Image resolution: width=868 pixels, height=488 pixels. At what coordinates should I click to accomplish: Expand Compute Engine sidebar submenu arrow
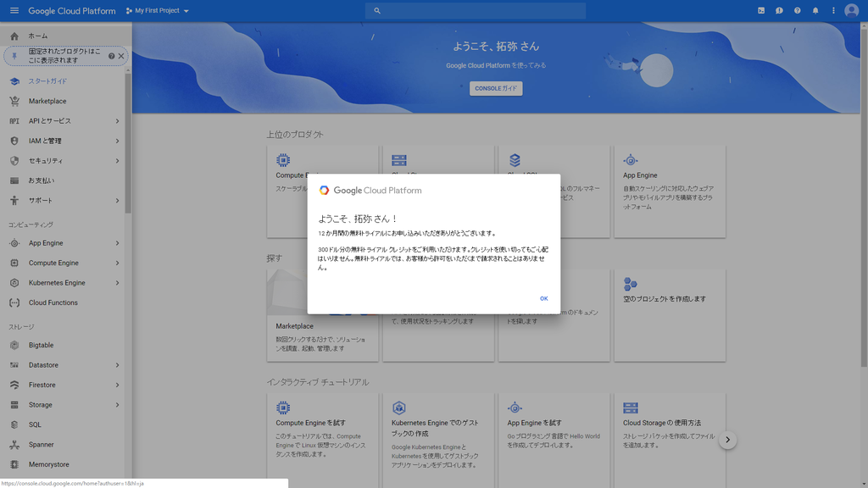pos(117,263)
